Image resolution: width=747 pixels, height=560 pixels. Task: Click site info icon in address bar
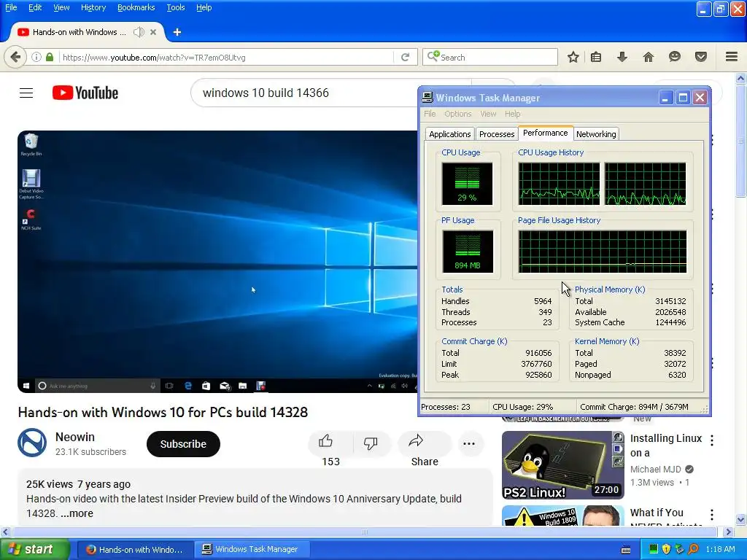pyautogui.click(x=36, y=57)
